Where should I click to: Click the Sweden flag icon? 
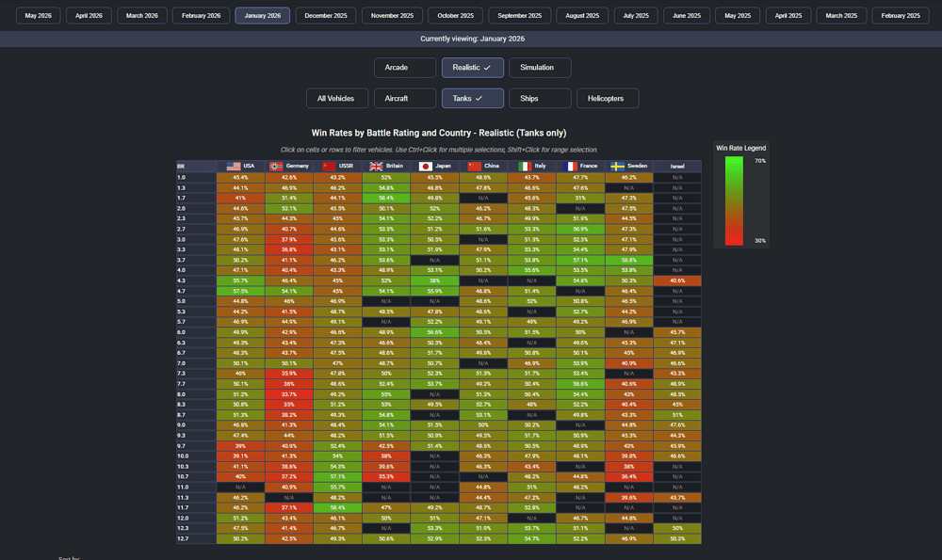tap(617, 167)
